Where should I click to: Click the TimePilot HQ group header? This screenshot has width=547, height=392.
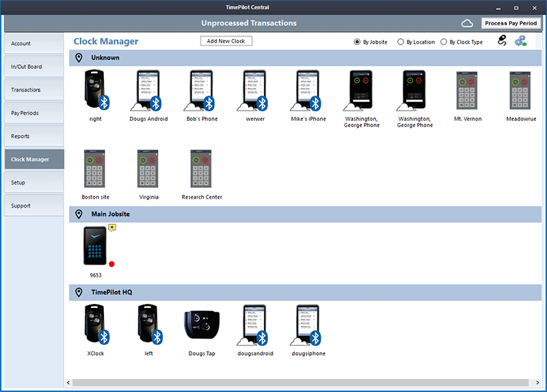pos(111,292)
